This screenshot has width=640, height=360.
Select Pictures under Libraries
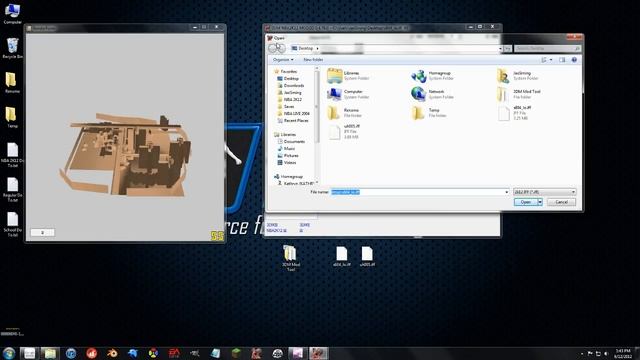[x=288, y=156]
